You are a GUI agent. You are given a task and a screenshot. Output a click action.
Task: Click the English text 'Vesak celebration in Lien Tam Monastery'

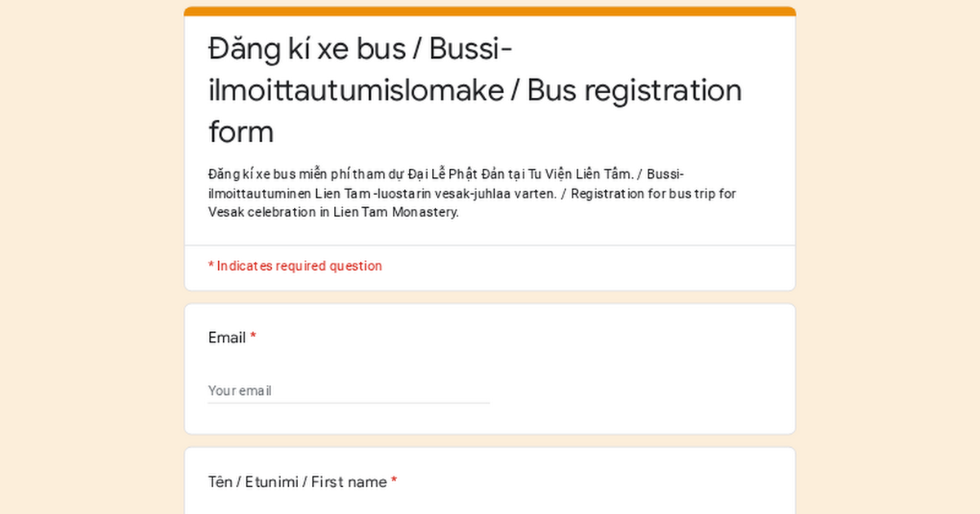point(333,212)
